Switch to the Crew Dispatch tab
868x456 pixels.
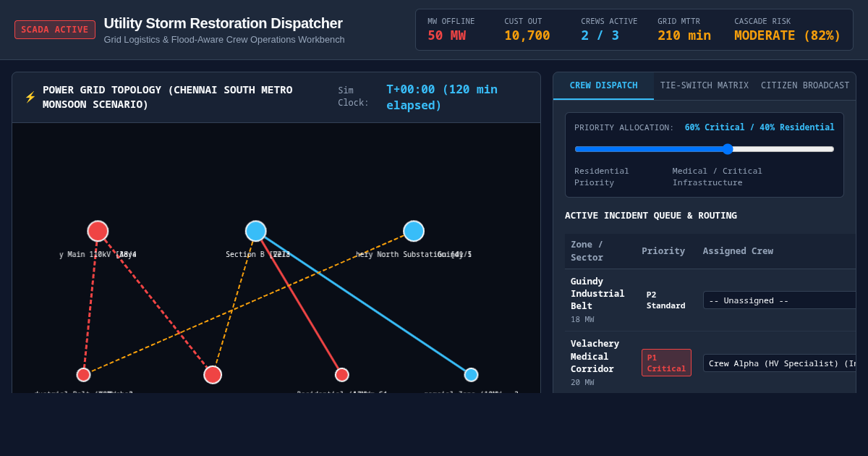coord(603,85)
